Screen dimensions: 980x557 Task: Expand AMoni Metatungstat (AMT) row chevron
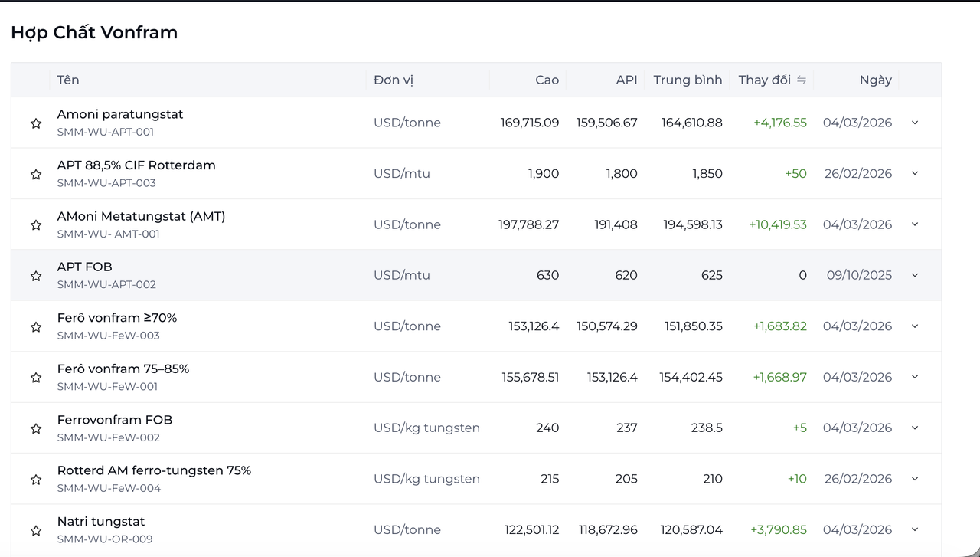pyautogui.click(x=915, y=224)
